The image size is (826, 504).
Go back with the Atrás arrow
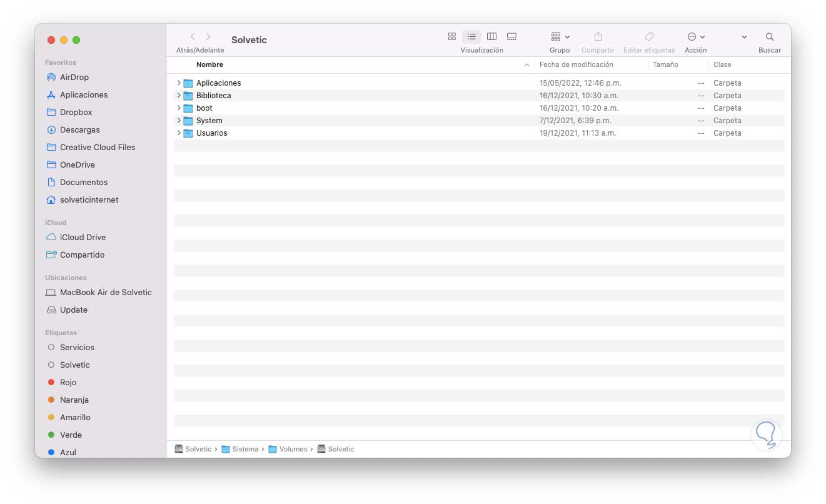pos(193,37)
